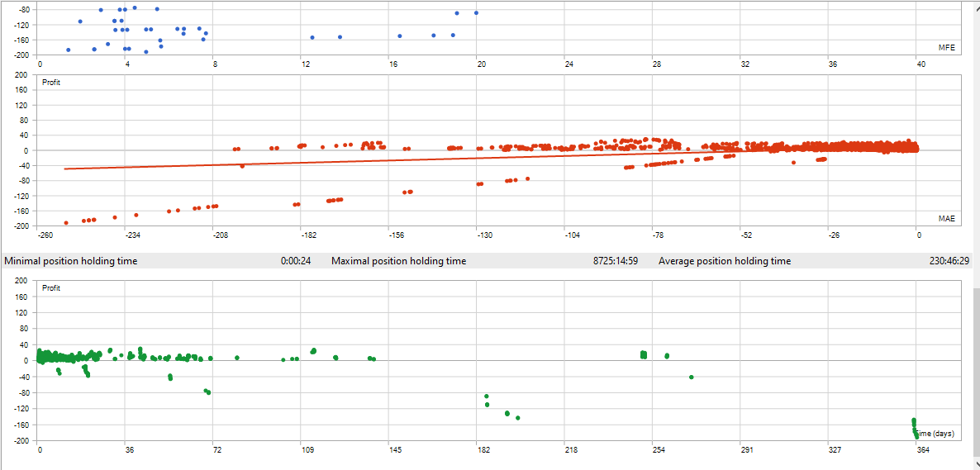
Task: Click the Profit label in the MAE chart
Action: (50, 83)
